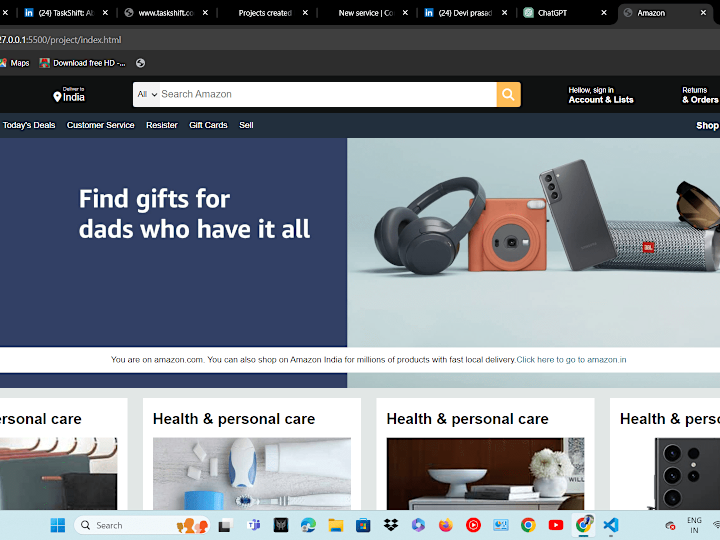Open the All categories dropdown in search bar

[x=147, y=94]
